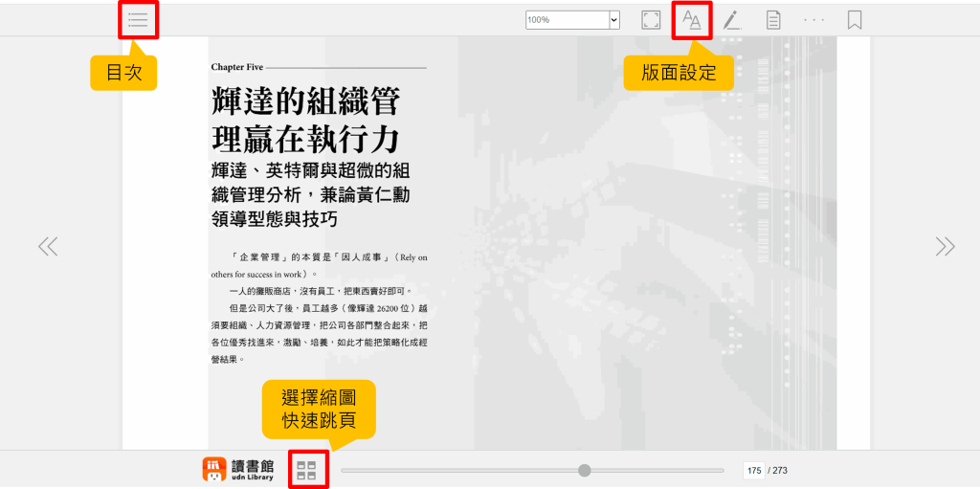
Task: Open the table of contents list icon
Action: click(x=138, y=20)
